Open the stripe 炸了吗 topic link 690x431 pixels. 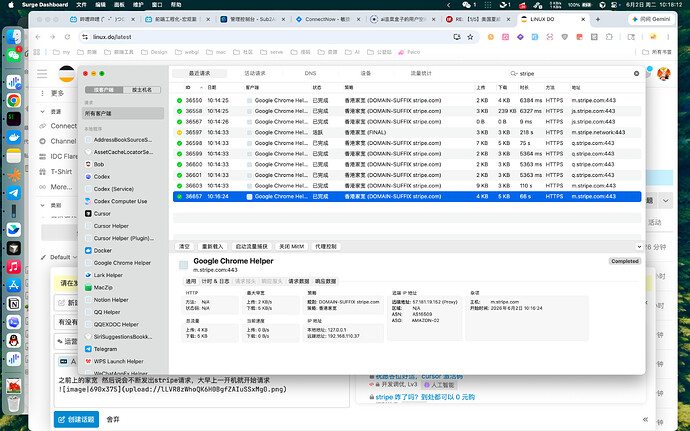click(425, 397)
